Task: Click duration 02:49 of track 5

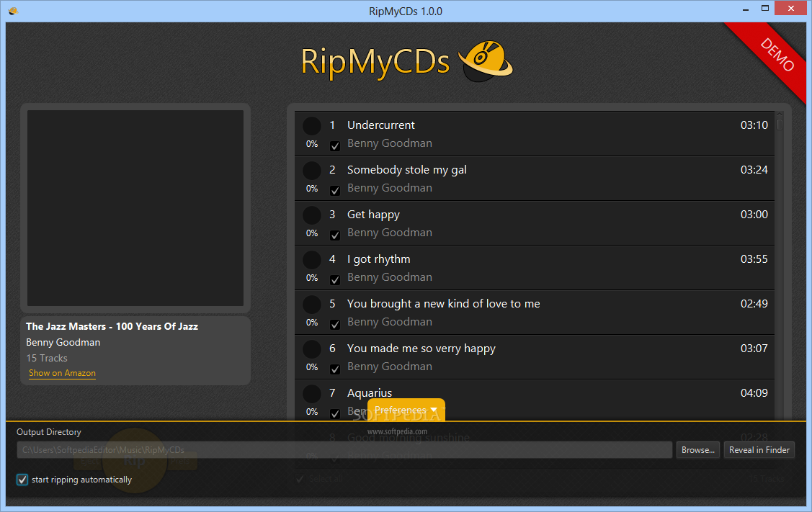Action: pyautogui.click(x=754, y=303)
